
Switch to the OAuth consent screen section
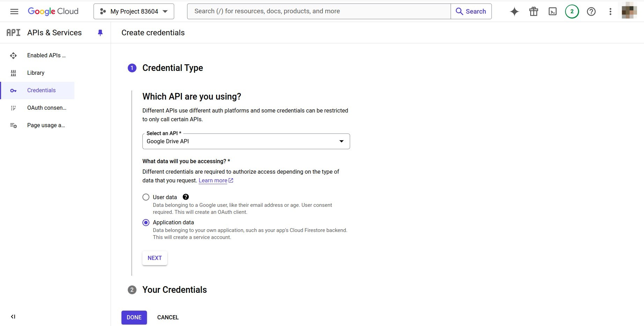[47, 108]
